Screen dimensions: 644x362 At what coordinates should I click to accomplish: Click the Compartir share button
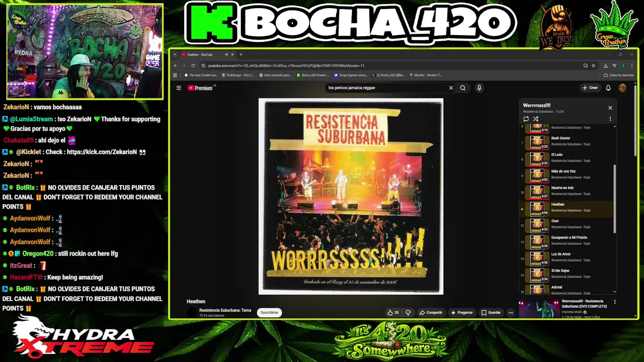(431, 313)
